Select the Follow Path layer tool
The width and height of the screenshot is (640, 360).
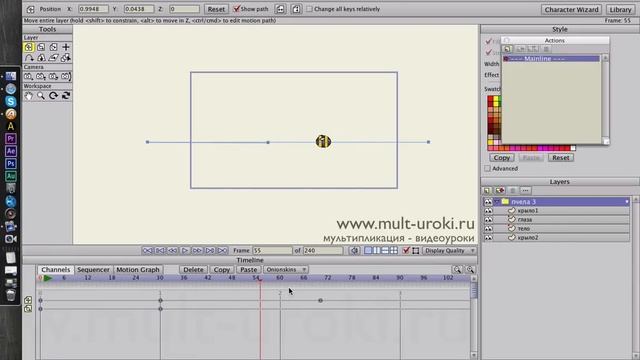point(29,58)
